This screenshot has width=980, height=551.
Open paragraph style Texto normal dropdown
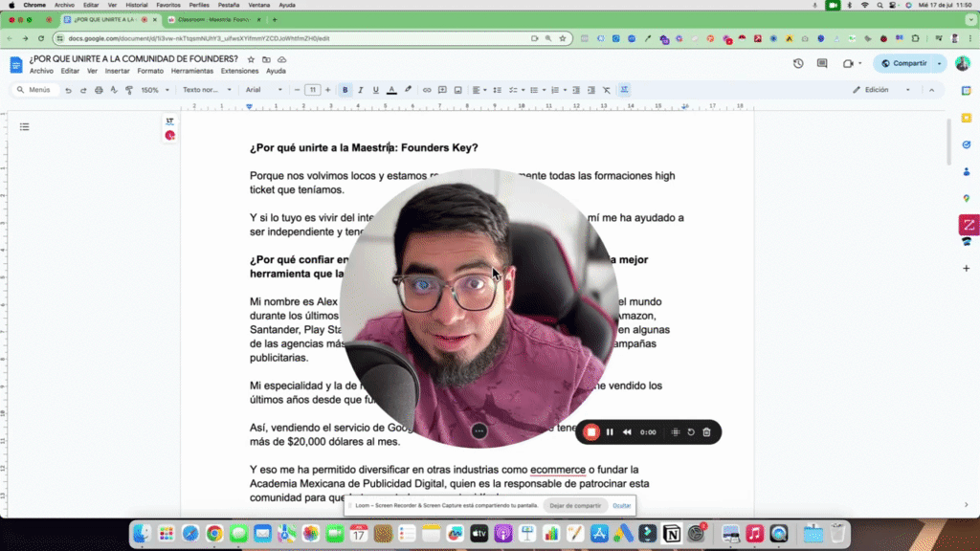[207, 90]
